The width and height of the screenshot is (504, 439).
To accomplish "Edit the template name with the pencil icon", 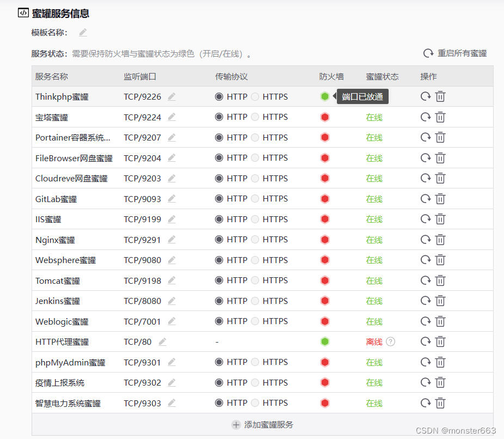I will [83, 33].
